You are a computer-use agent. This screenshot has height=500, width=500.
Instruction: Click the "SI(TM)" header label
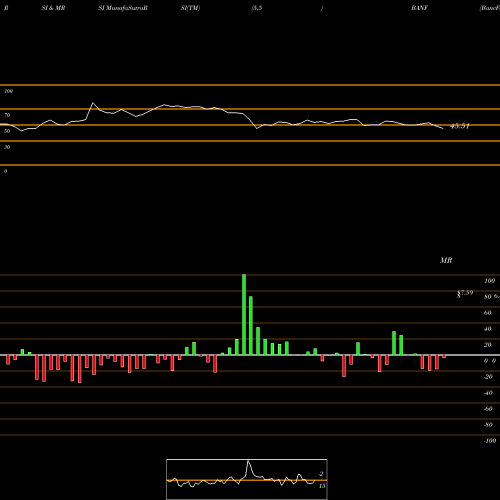tap(190, 8)
